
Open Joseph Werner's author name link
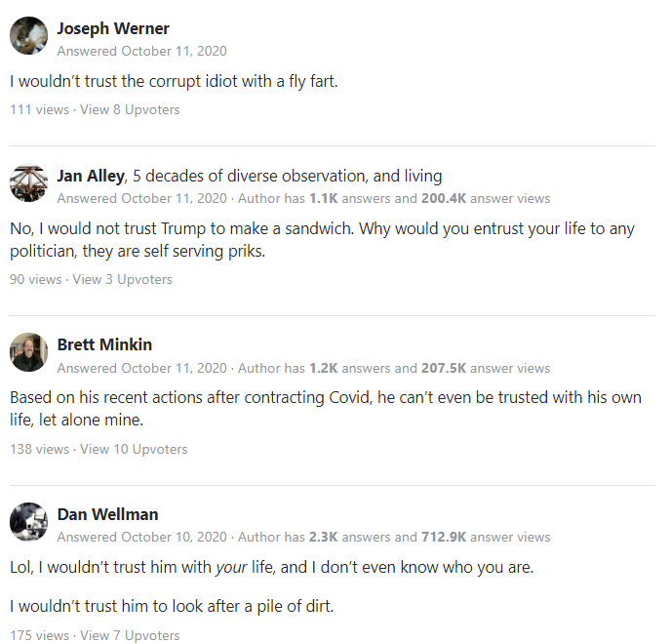coord(113,28)
